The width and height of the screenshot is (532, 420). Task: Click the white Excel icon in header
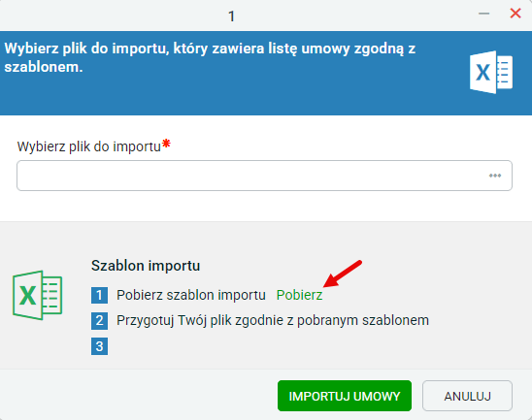click(491, 72)
